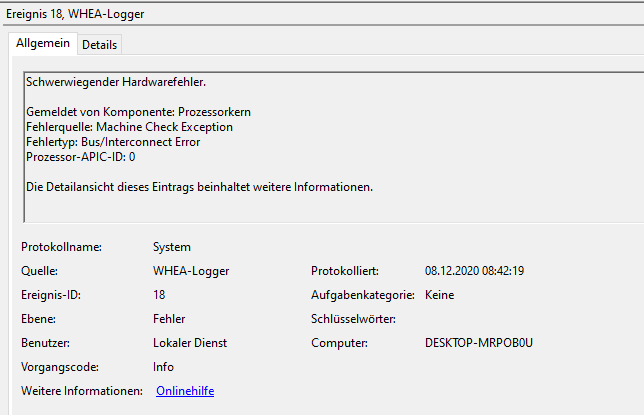Click the Schlüsselwörter label
The width and height of the screenshot is (644, 415).
353,319
